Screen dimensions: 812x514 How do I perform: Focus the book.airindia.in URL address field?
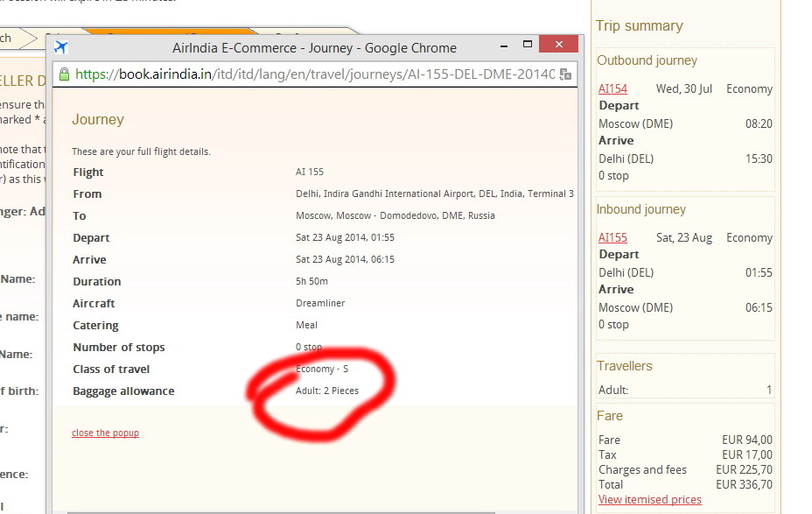315,74
